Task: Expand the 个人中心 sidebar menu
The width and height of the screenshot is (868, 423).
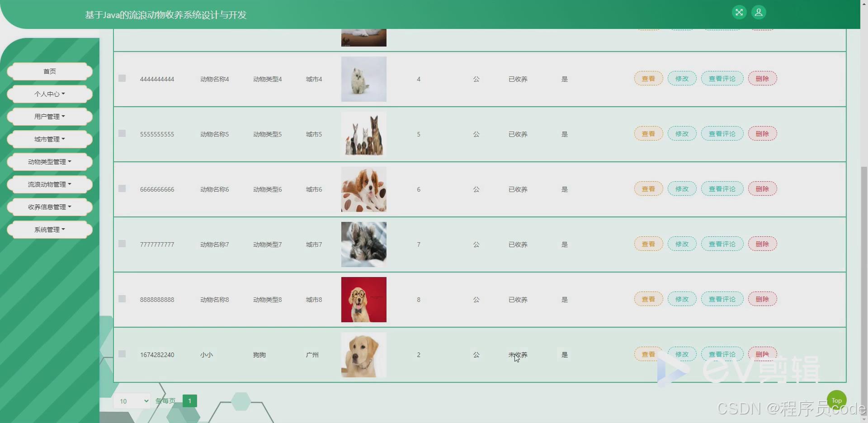Action: 50,94
